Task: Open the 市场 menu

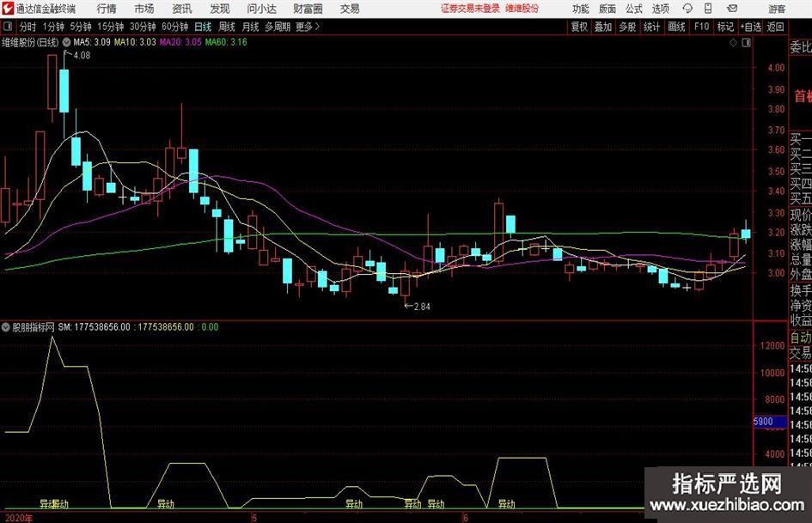Action: pyautogui.click(x=144, y=9)
